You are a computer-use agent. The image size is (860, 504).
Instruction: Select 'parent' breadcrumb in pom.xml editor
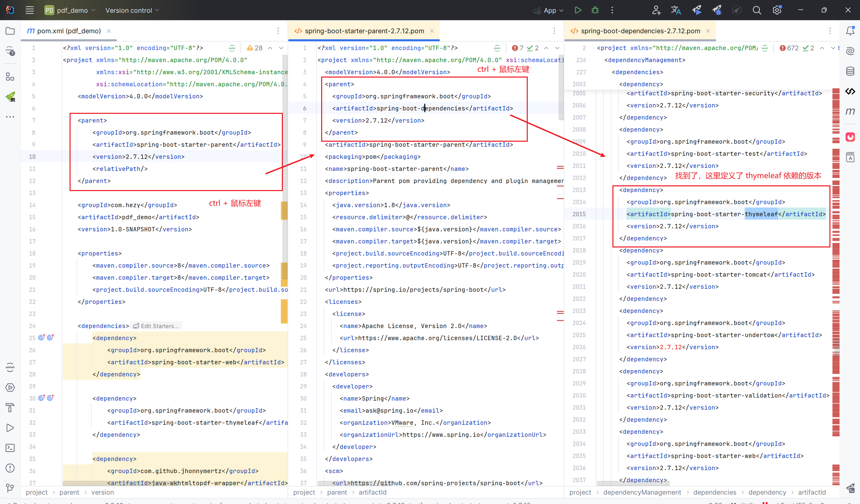tap(69, 492)
